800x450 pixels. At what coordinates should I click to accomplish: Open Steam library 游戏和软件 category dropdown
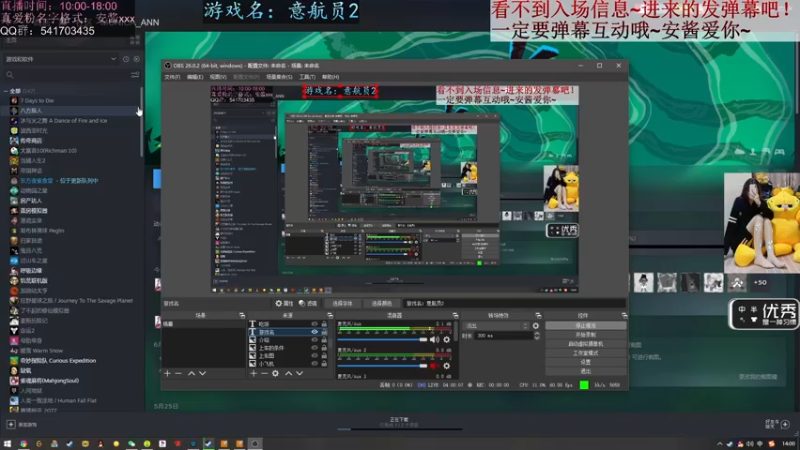click(x=61, y=59)
